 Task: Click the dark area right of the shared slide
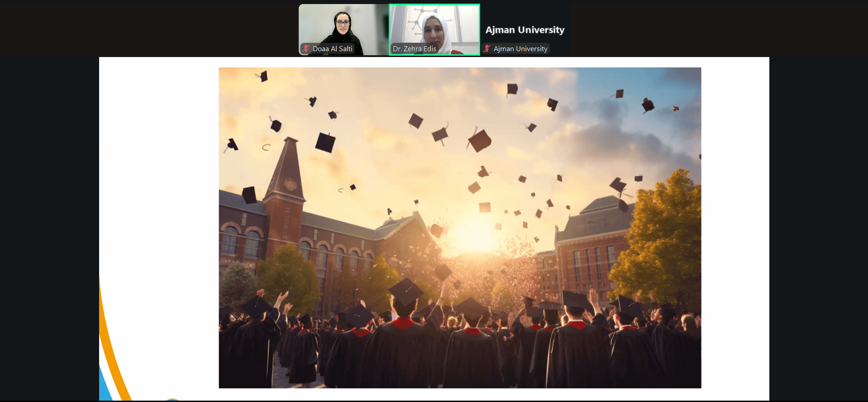click(818, 226)
